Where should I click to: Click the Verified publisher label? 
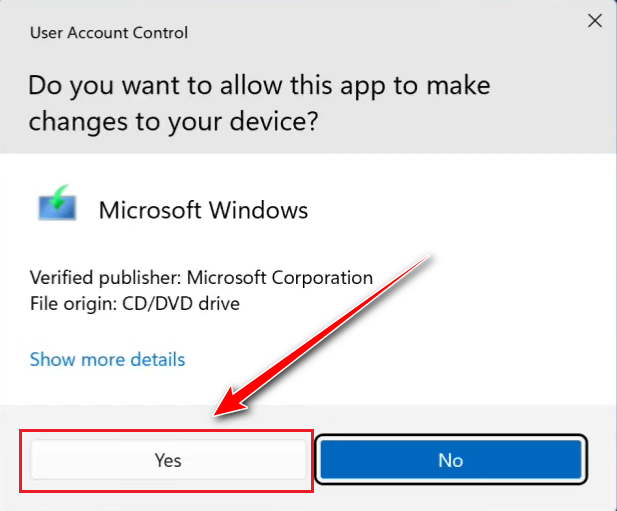(105, 277)
